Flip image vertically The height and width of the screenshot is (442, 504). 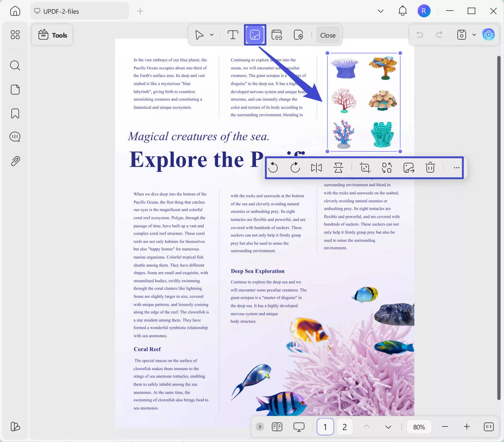coord(338,168)
